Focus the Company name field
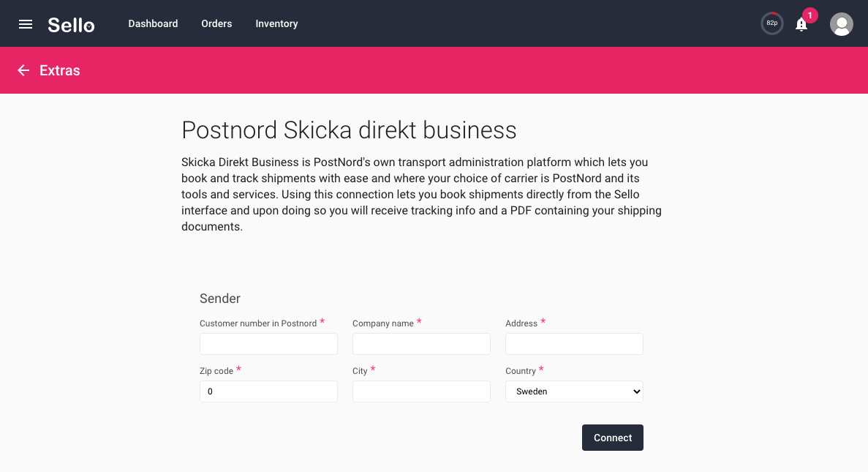Image resolution: width=868 pixels, height=472 pixels. (421, 344)
